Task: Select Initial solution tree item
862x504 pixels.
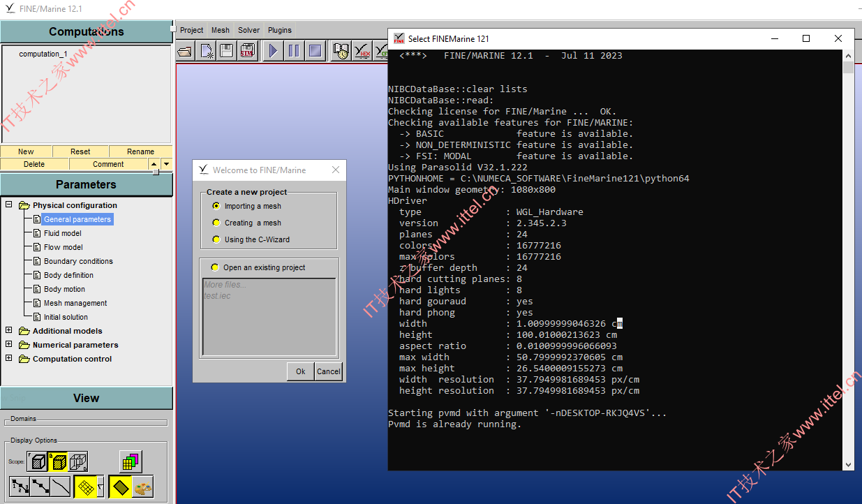Action: pos(66,317)
